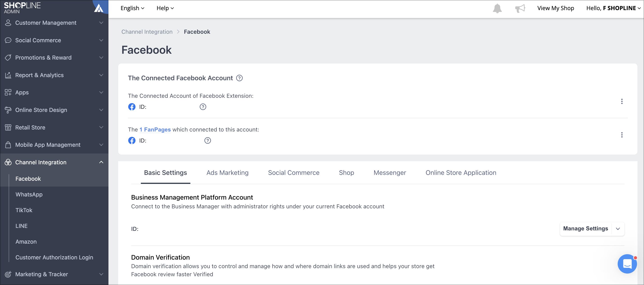
Task: Open Customer Authorization Login page
Action: (x=54, y=258)
